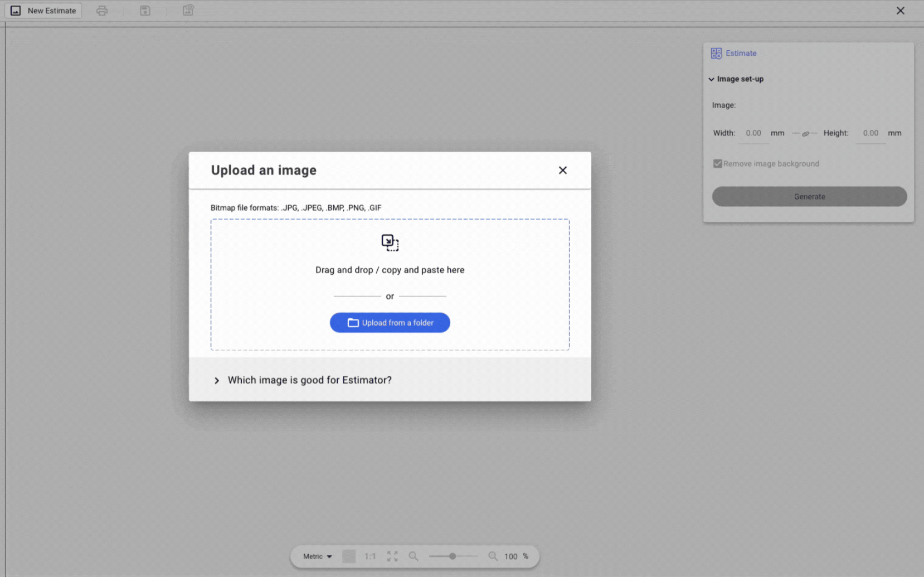Close the Upload an image dialog
The image size is (924, 577).
563,170
